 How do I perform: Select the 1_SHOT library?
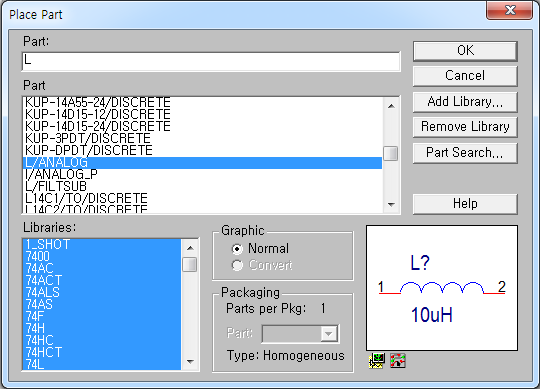(x=102, y=245)
